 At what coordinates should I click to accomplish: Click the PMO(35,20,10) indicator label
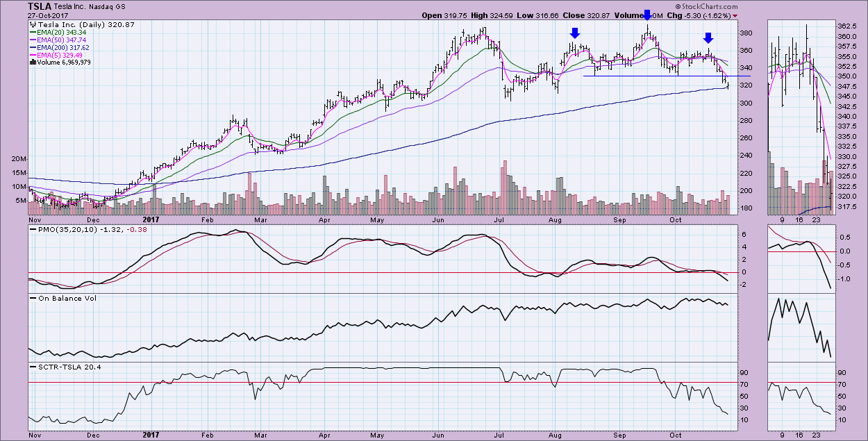[62, 230]
